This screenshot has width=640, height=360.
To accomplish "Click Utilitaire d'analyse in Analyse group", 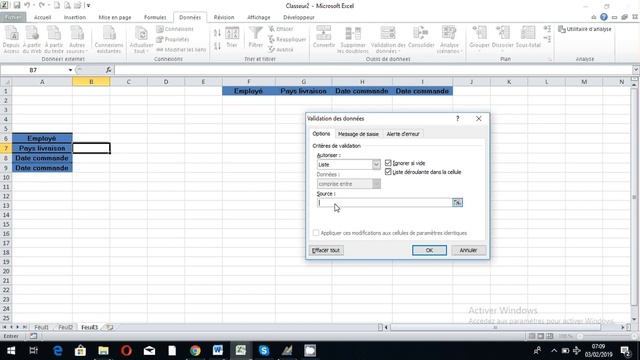I will tap(584, 29).
